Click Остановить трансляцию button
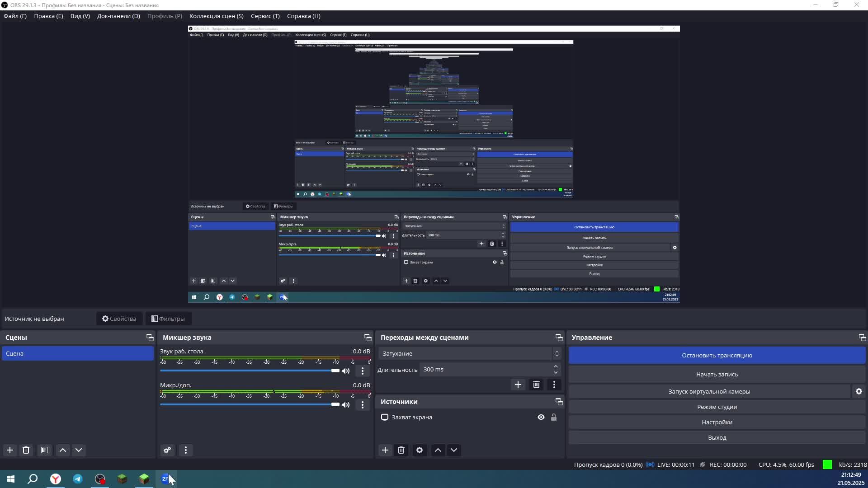Image resolution: width=868 pixels, height=488 pixels. [717, 355]
